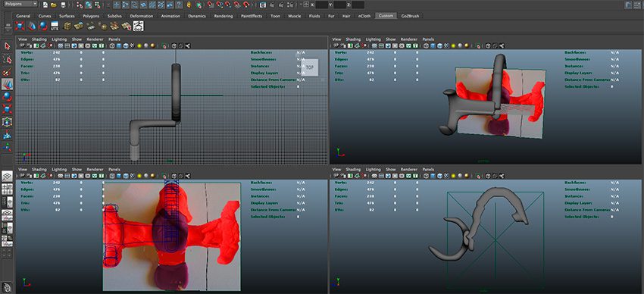Viewport: 644px width, 294px height.
Task: Switch to the nCloth shelf tab
Action: [364, 16]
